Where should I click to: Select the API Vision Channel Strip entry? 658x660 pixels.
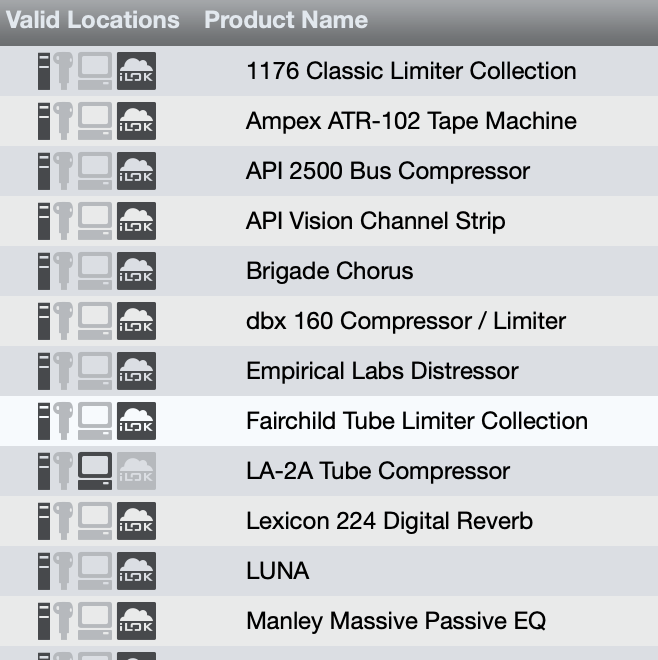375,221
